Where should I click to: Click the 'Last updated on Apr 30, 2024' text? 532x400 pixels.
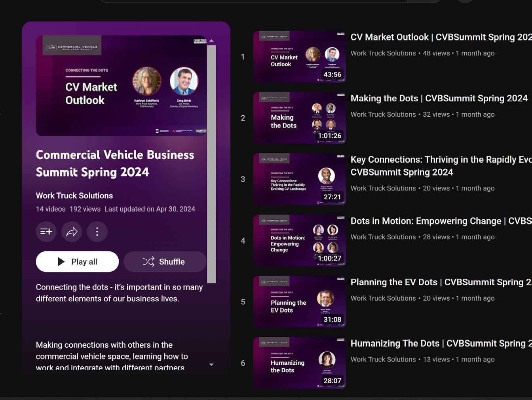click(150, 209)
